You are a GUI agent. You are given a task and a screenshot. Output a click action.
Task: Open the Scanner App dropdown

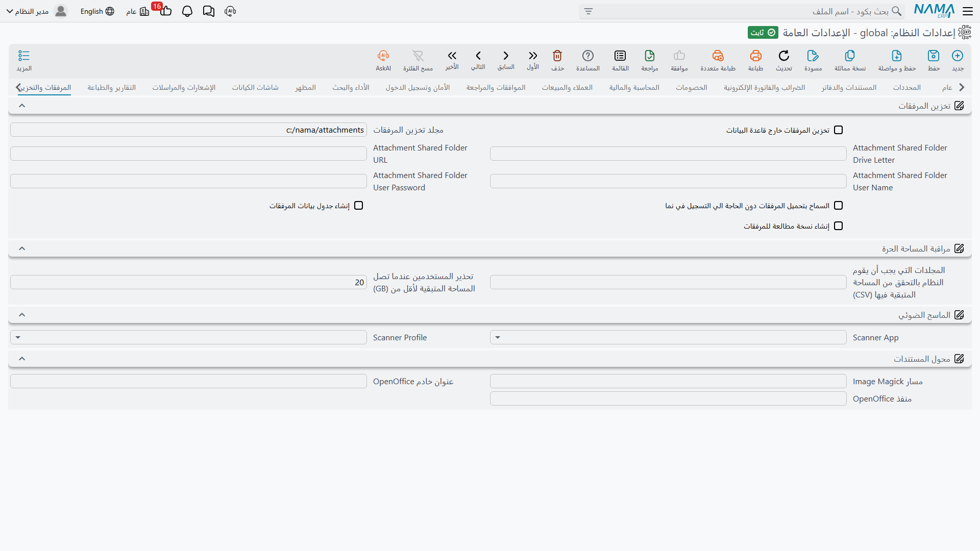coord(668,337)
